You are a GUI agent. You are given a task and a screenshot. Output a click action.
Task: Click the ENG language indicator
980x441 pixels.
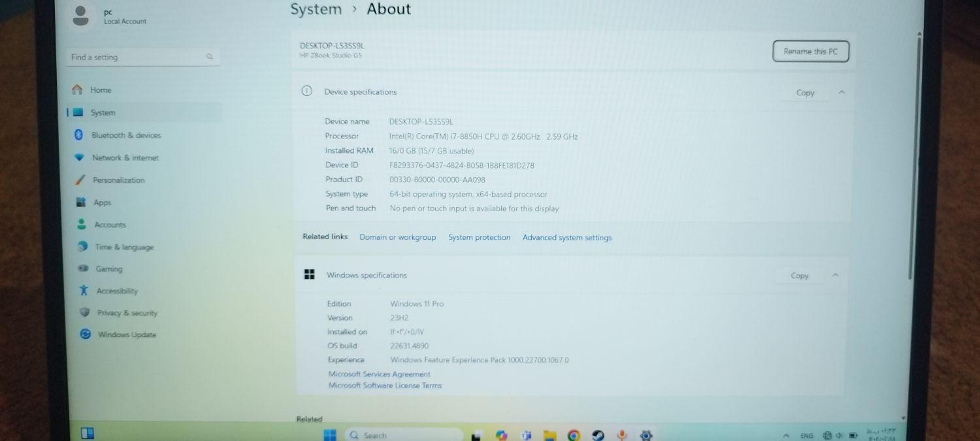(807, 436)
